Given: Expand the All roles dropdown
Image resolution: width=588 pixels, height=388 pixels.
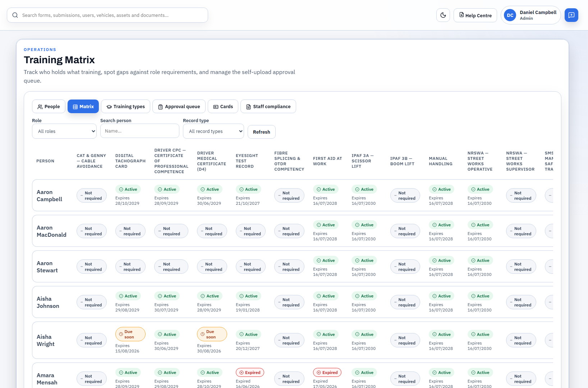Looking at the screenshot, I should click(x=64, y=131).
